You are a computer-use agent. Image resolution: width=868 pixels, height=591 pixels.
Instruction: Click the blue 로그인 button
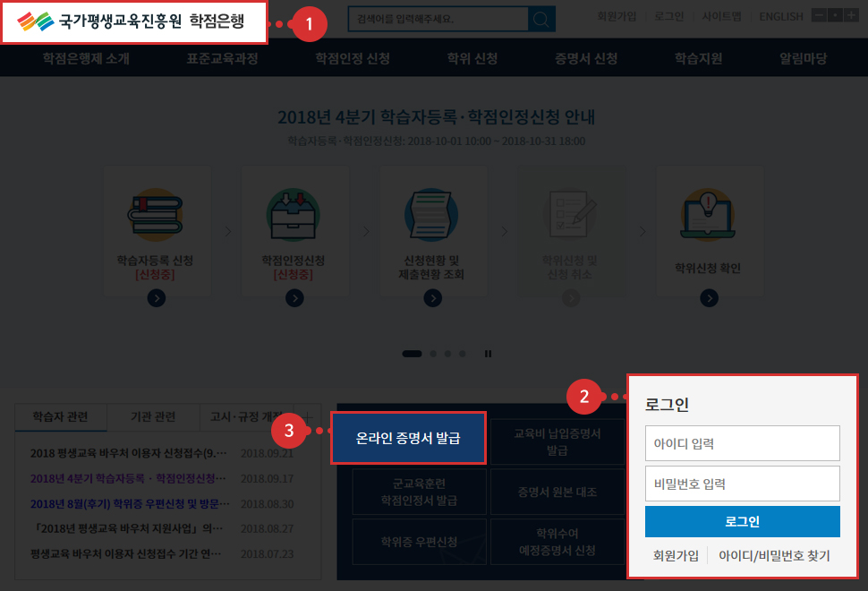pos(742,521)
